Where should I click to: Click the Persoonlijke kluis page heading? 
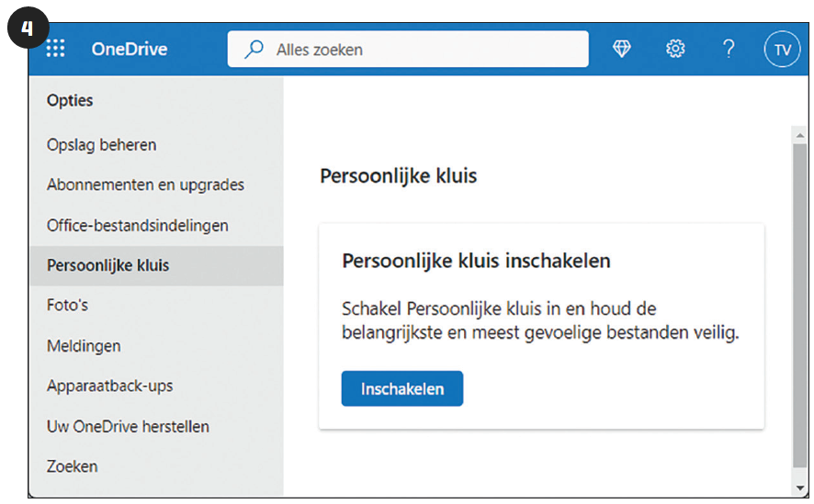click(398, 175)
